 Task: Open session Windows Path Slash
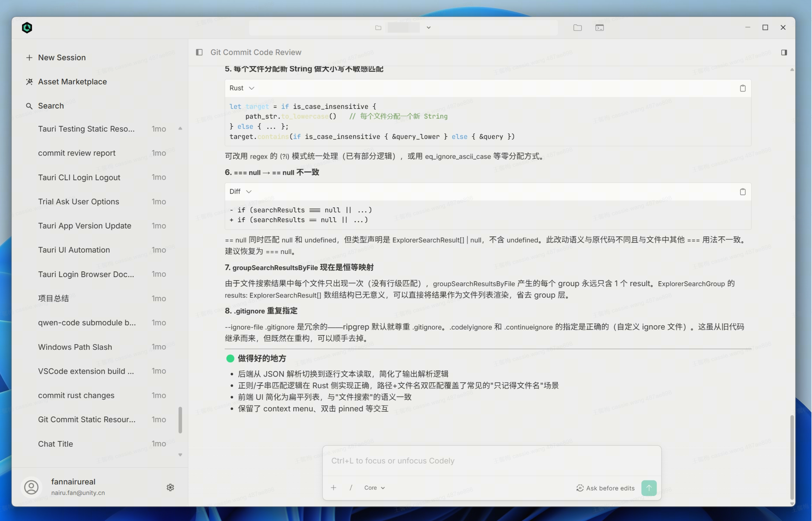(102, 347)
